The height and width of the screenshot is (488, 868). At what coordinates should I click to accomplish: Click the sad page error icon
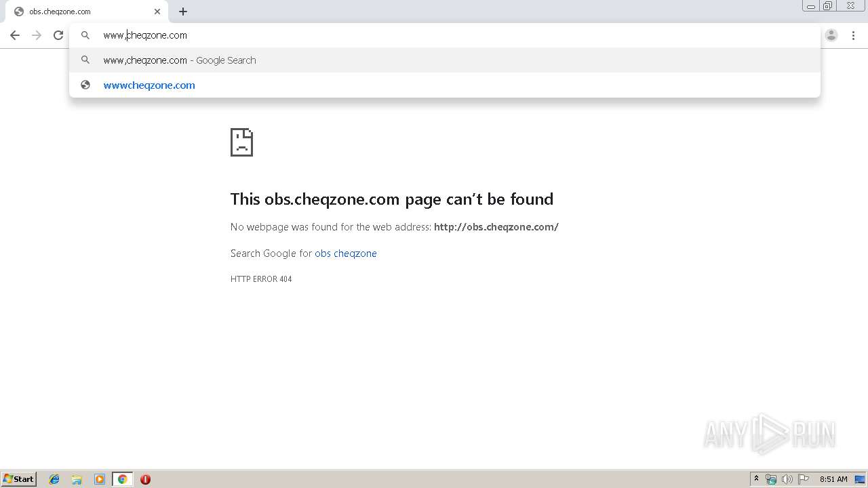coord(241,142)
